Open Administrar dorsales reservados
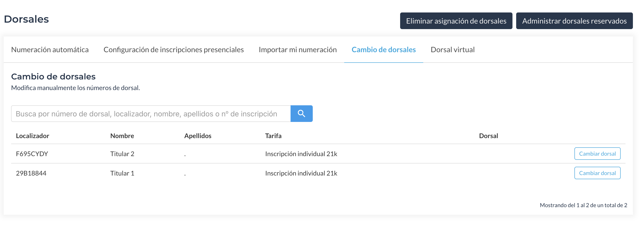 tap(574, 21)
